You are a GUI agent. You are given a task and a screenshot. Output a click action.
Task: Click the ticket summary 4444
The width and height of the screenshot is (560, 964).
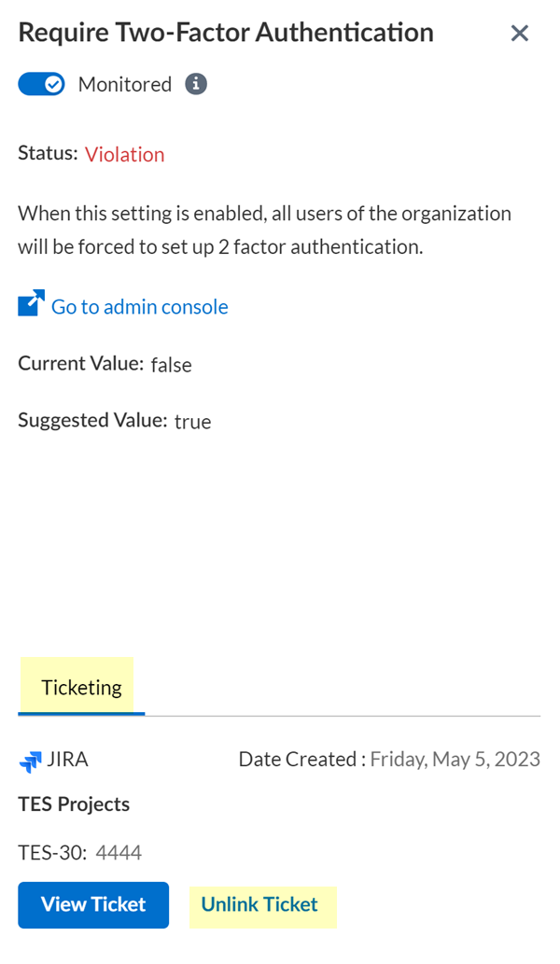[119, 852]
